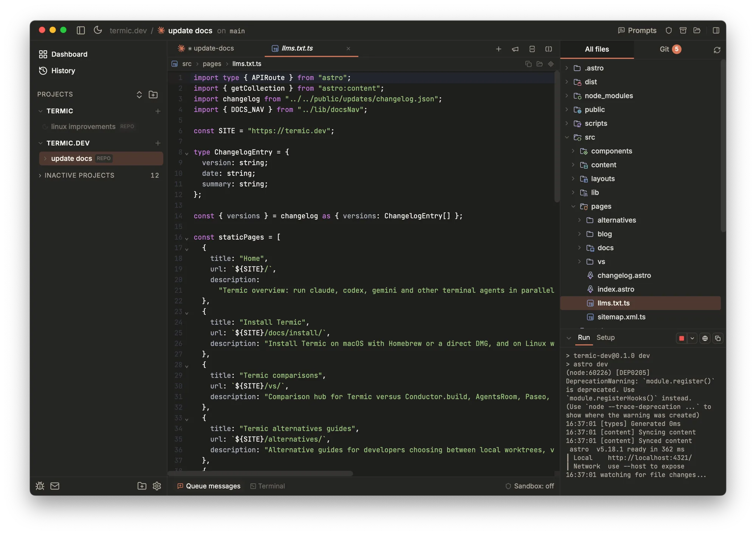Image resolution: width=756 pixels, height=535 pixels.
Task: Click the megaphone icon in tab bar
Action: pyautogui.click(x=515, y=49)
